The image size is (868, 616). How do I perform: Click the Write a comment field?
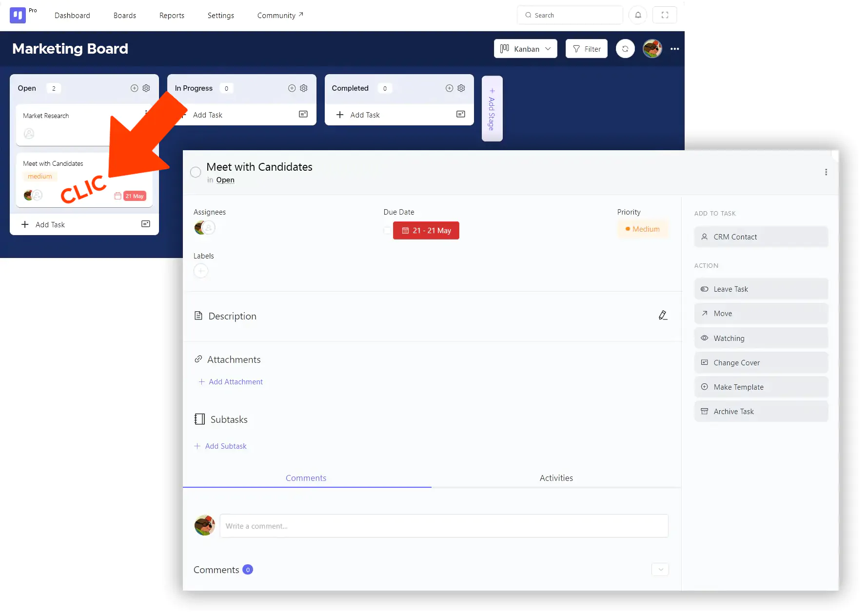click(x=444, y=526)
